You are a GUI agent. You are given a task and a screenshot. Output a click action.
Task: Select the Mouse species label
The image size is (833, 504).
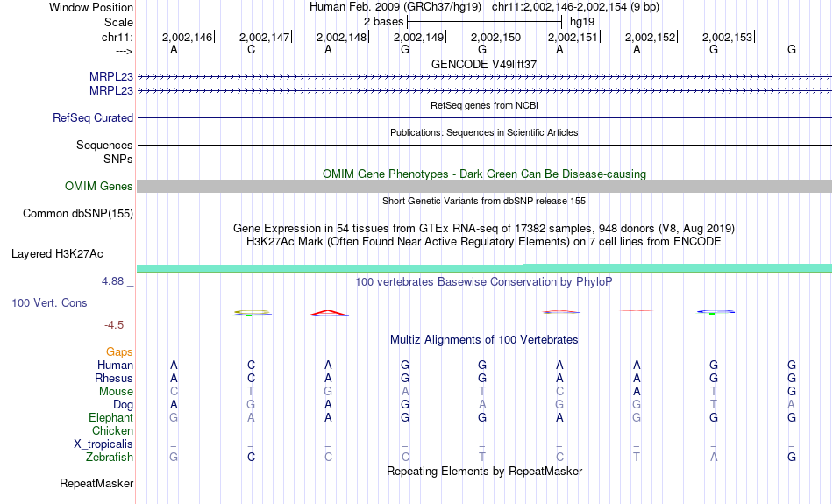coord(116,392)
